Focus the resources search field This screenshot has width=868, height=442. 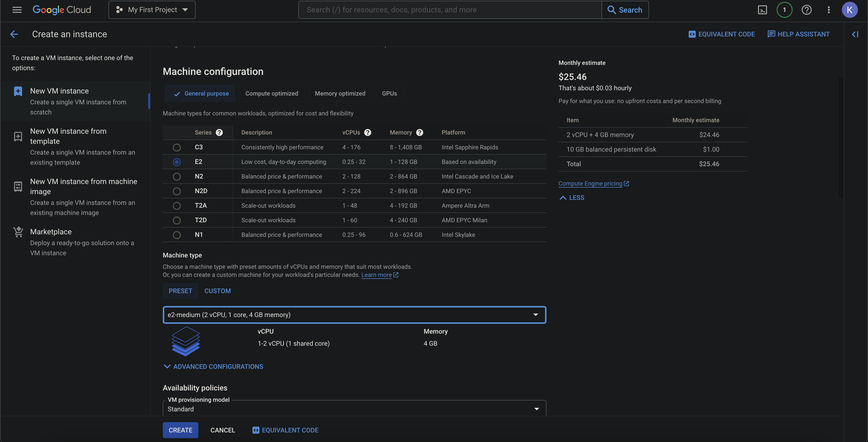click(x=450, y=10)
